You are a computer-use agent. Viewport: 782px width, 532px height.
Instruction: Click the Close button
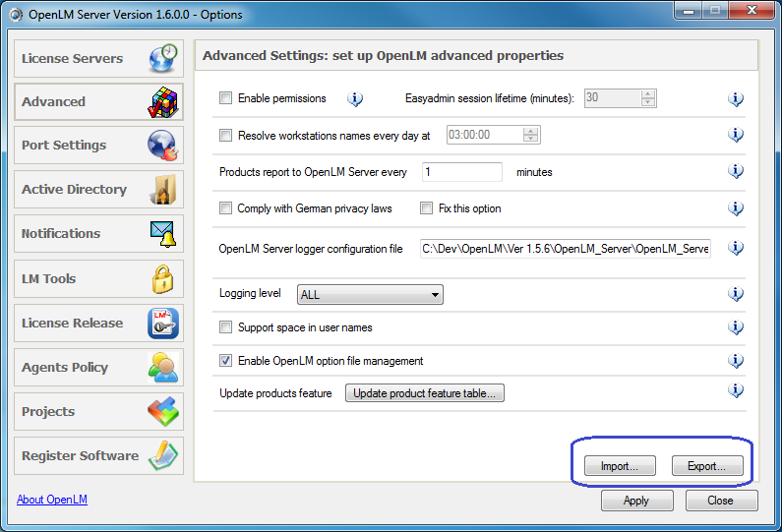722,501
